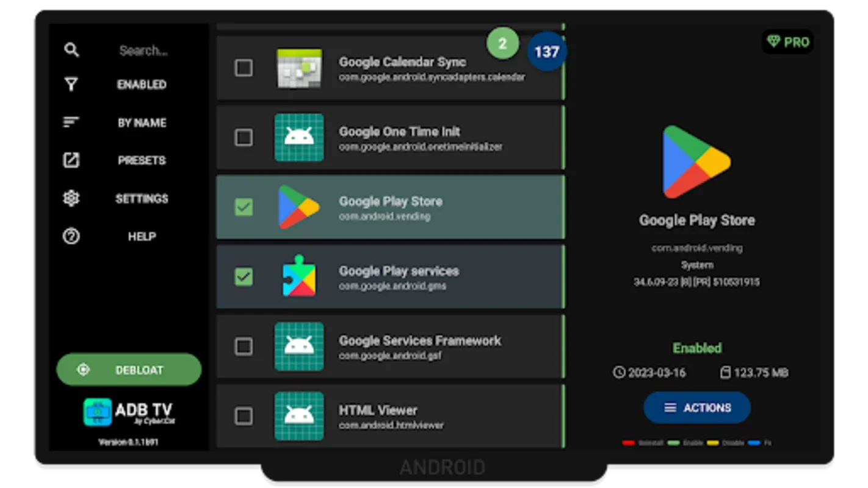Click the clock icon beside 2023-03-16
Screen dimensions: 868x488
click(x=619, y=372)
